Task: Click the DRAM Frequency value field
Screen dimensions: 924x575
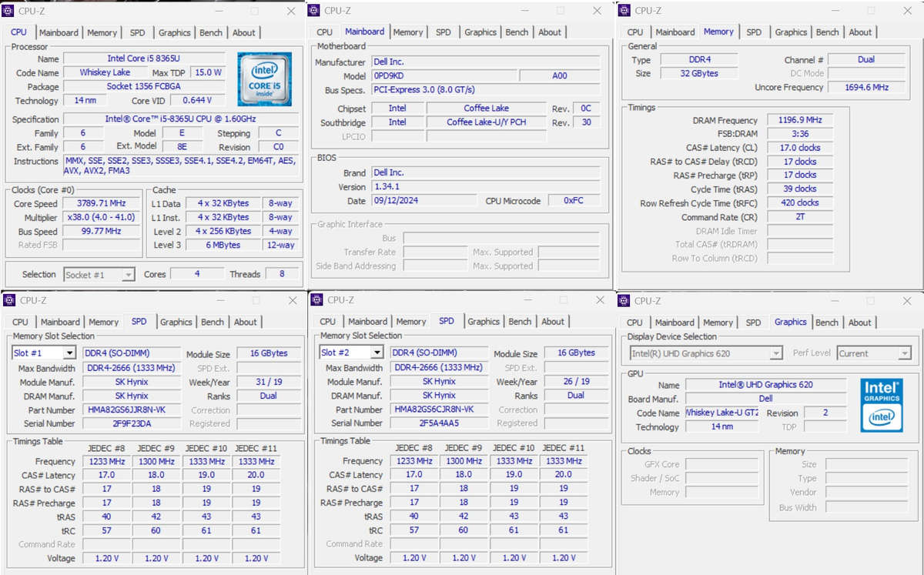Action: click(800, 120)
